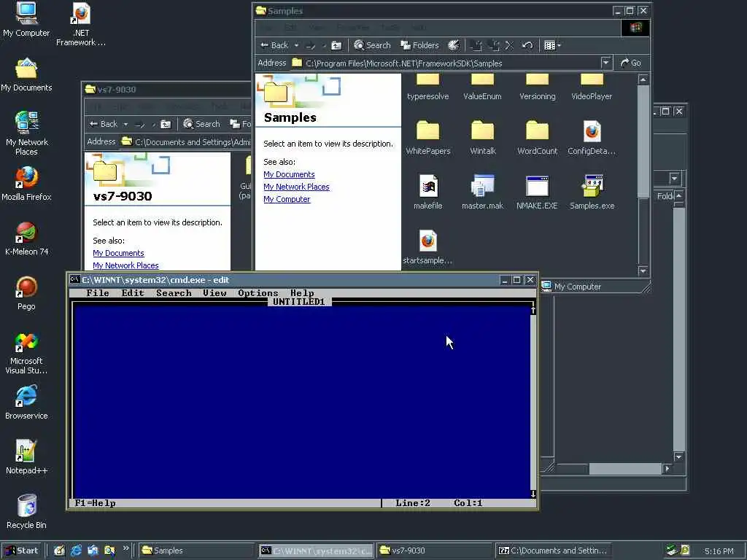Select master.mak file in Samples
This screenshot has height=560, width=747.
pos(483,192)
